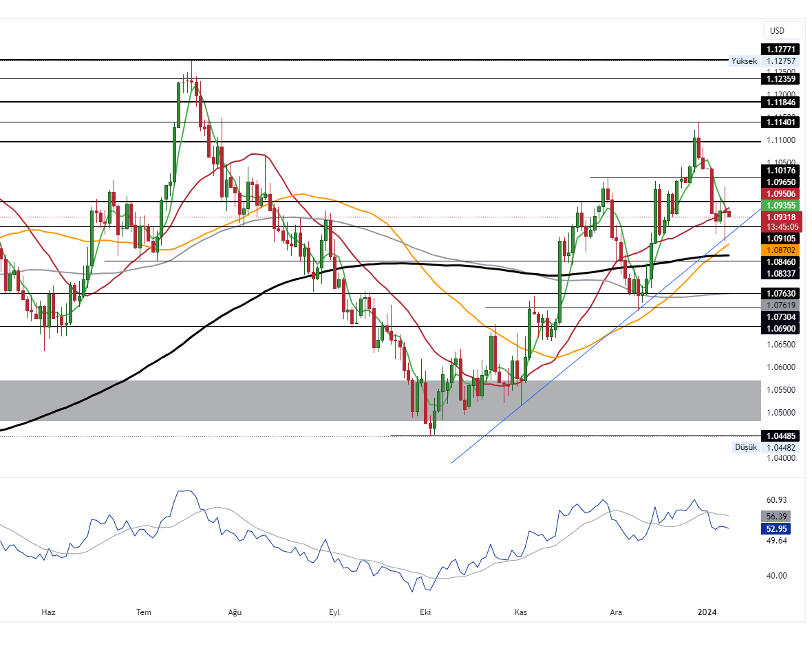Select the Yüksek high price label
The image size is (812, 646).
743,61
